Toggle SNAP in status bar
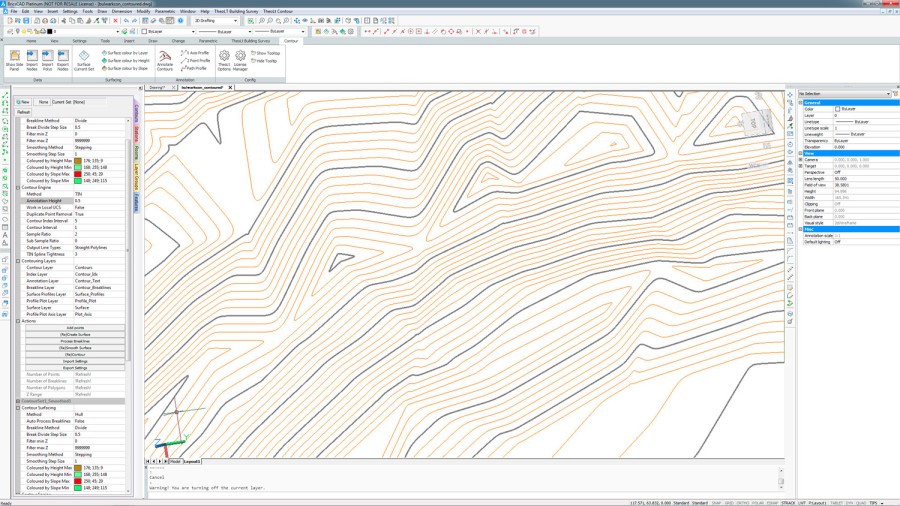900x506 pixels. pyautogui.click(x=716, y=503)
